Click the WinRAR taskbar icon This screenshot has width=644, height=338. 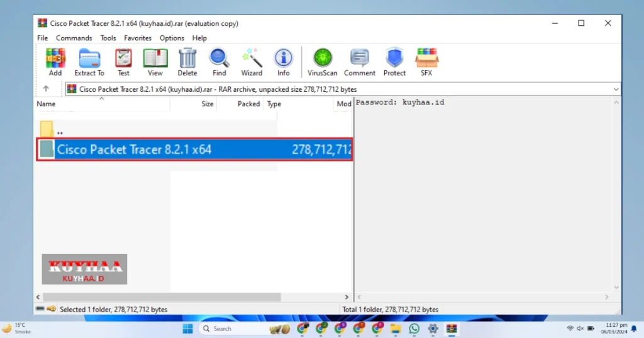pyautogui.click(x=452, y=329)
